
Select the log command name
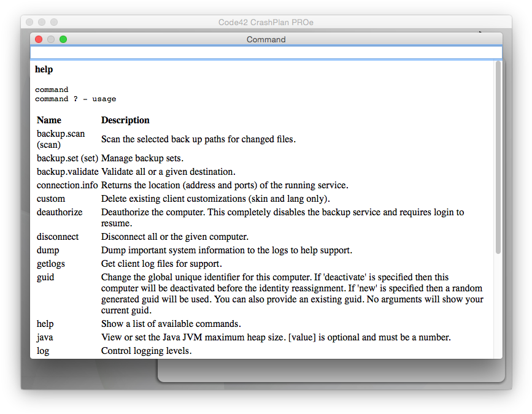coord(42,350)
